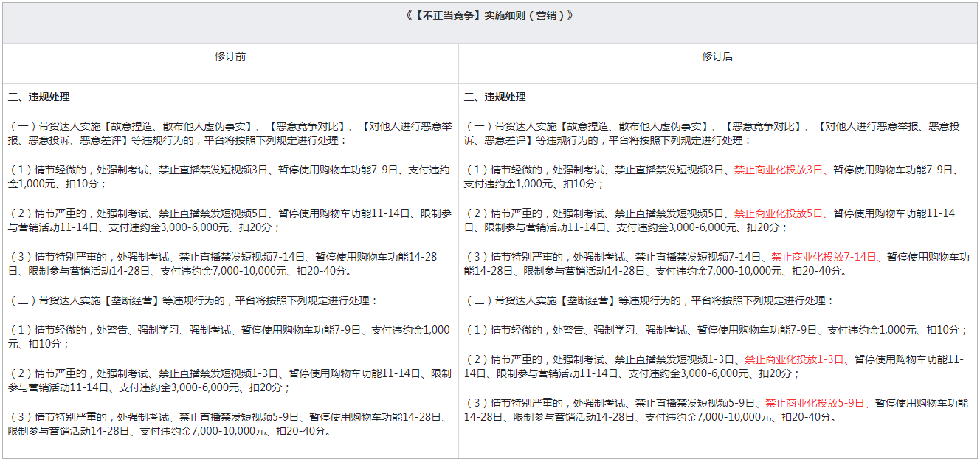Select the 修订后 column header
The image size is (980, 462).
[717, 56]
